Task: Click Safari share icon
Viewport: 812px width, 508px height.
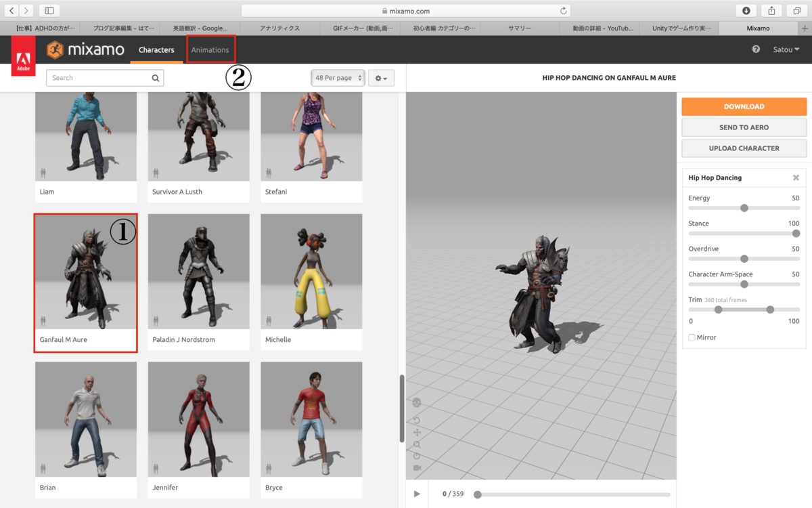Action: coord(771,11)
